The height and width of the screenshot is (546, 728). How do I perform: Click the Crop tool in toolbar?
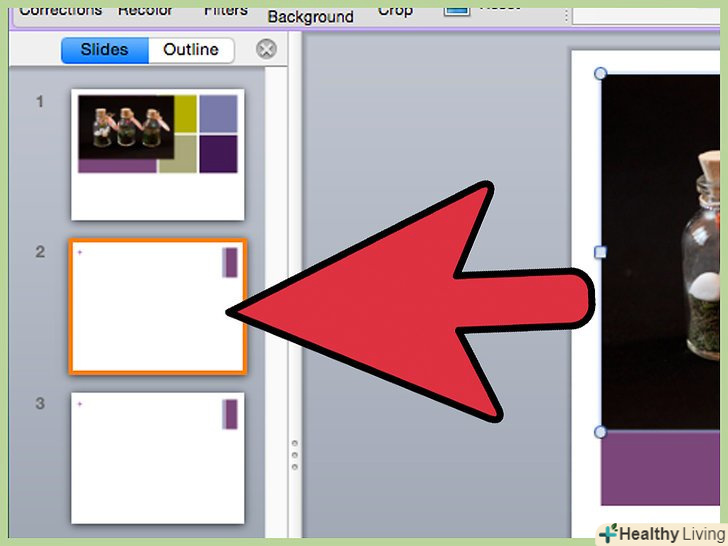pyautogui.click(x=395, y=11)
